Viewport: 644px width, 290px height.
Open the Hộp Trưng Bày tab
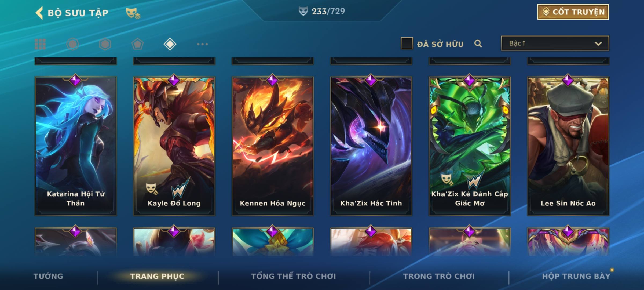576,276
